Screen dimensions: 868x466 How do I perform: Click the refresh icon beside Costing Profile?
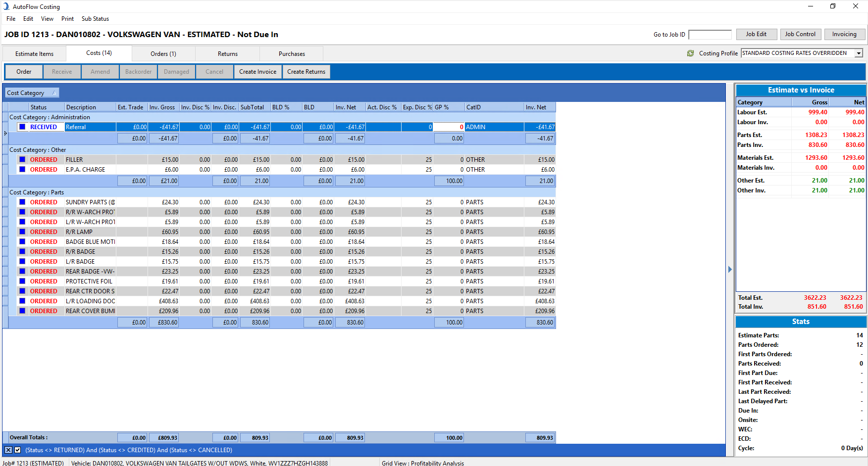[690, 53]
